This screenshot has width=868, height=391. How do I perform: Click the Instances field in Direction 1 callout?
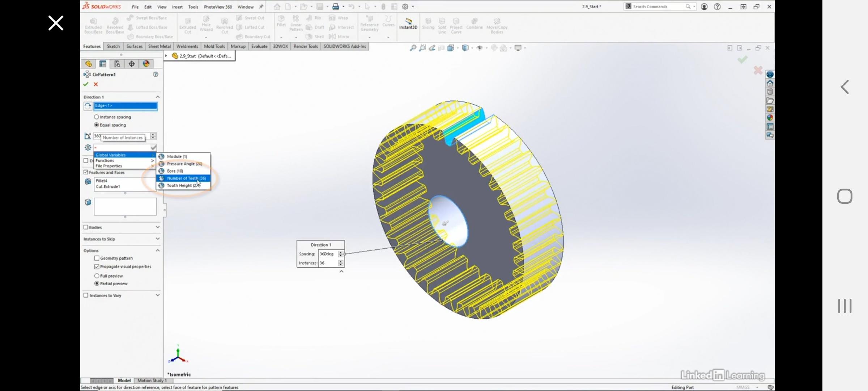click(328, 263)
